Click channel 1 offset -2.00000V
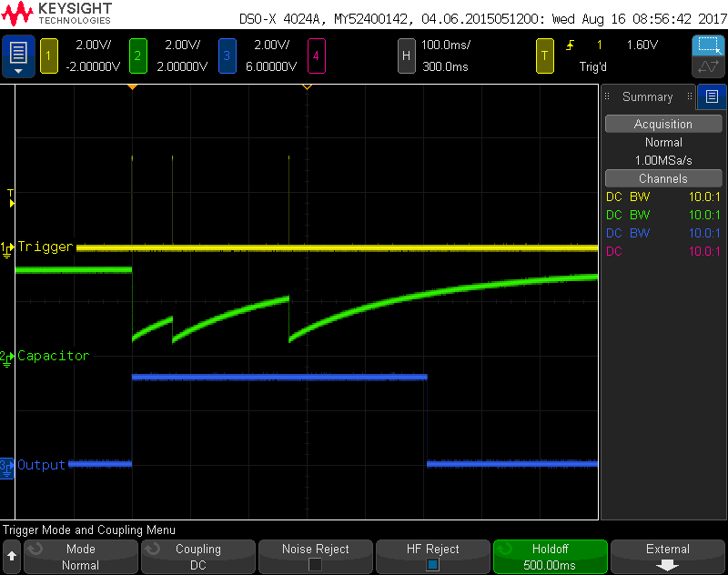The width and height of the screenshot is (728, 575). 93,66
